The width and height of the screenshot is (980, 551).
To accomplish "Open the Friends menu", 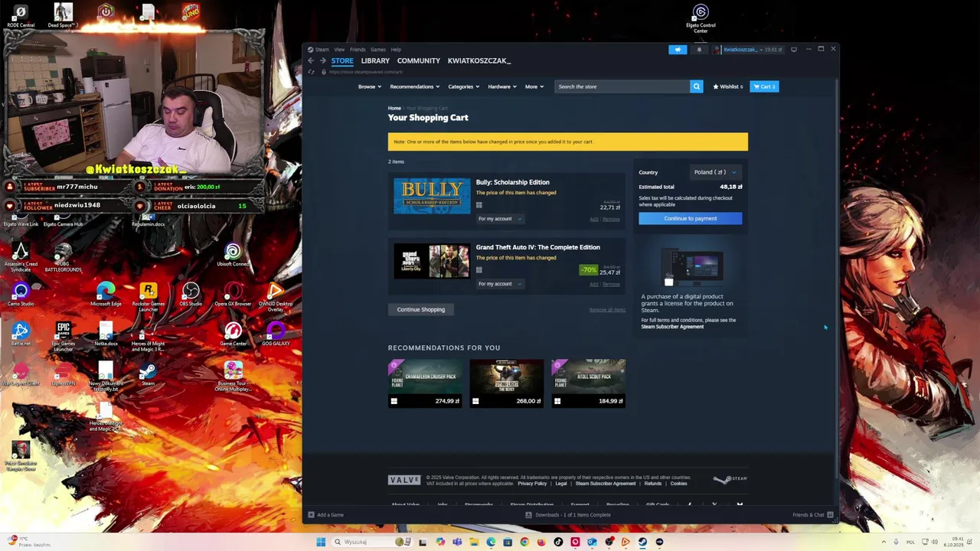I will [358, 50].
